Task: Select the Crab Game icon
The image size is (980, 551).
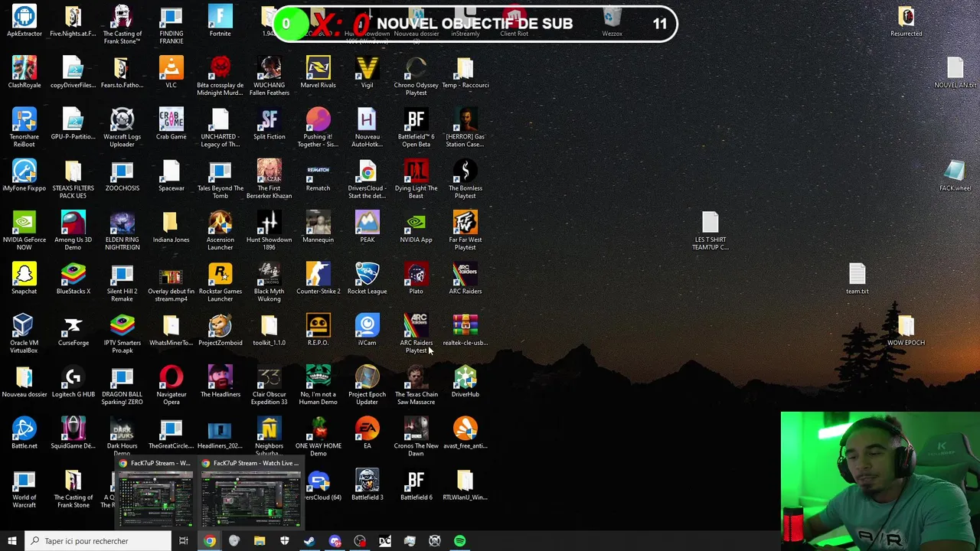Action: coord(171,124)
